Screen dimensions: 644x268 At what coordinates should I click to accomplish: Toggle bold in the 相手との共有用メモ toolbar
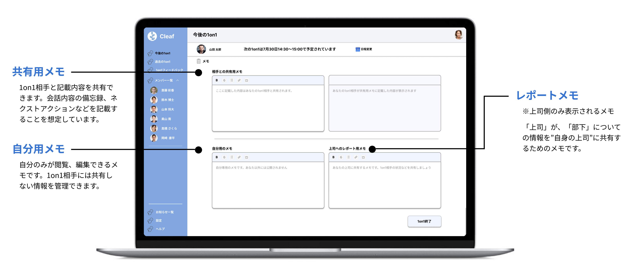coord(216,80)
